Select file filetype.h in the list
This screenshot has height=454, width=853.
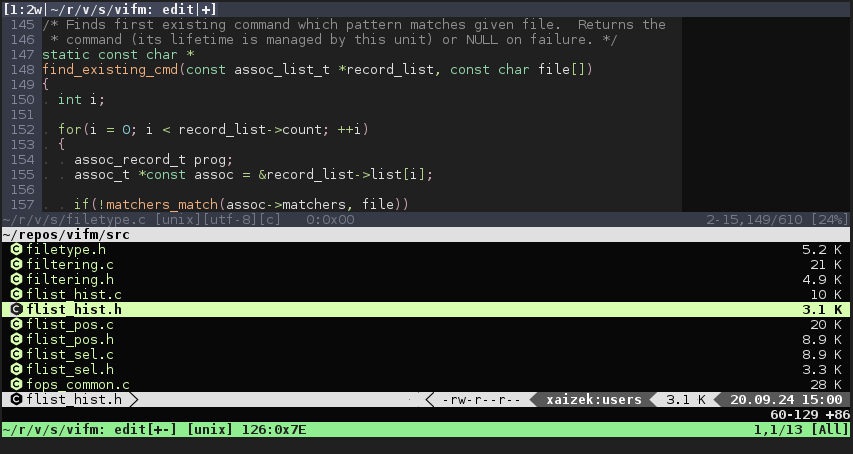pos(66,250)
